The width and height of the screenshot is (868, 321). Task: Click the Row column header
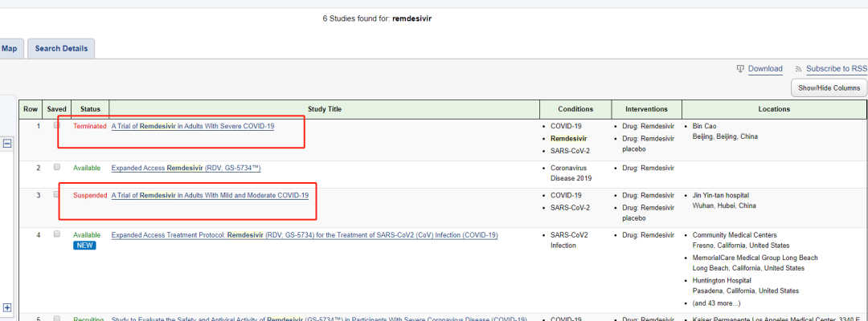(x=31, y=109)
